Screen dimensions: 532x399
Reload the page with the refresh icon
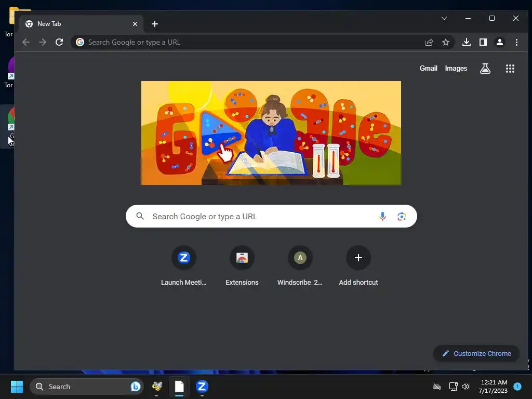pyautogui.click(x=59, y=42)
